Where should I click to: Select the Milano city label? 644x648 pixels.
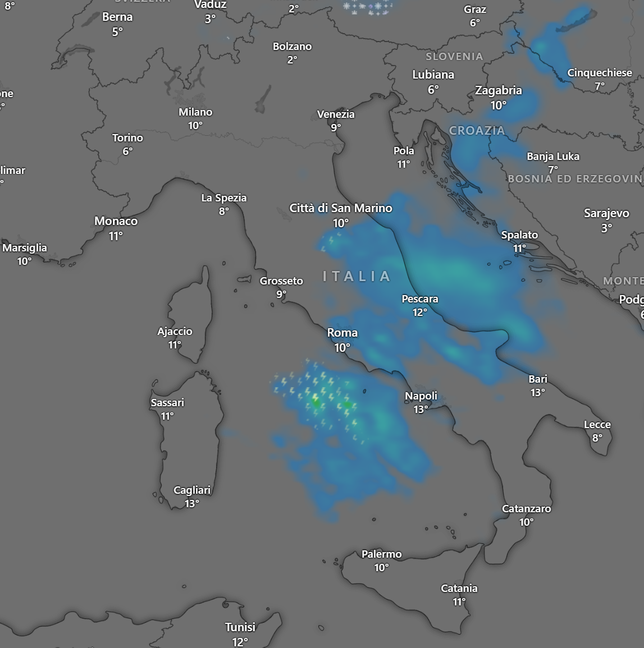(x=195, y=112)
